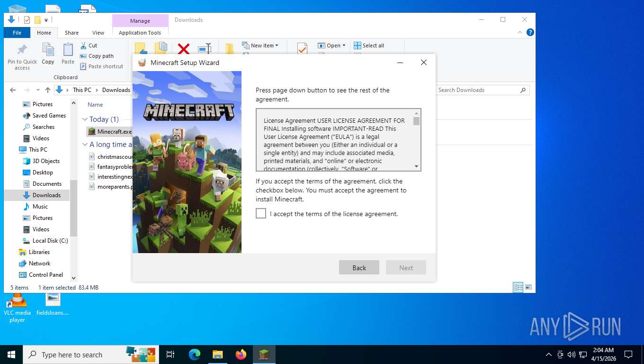
Task: Click the Name column header
Action: (x=95, y=105)
